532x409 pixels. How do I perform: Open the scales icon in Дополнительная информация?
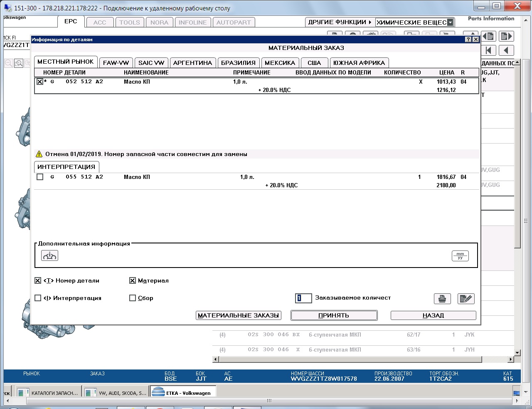(x=49, y=255)
